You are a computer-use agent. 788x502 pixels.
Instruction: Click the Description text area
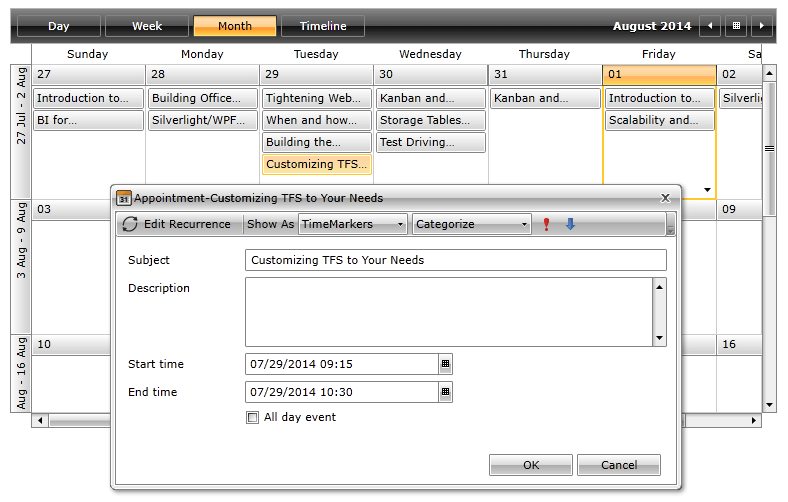click(449, 312)
